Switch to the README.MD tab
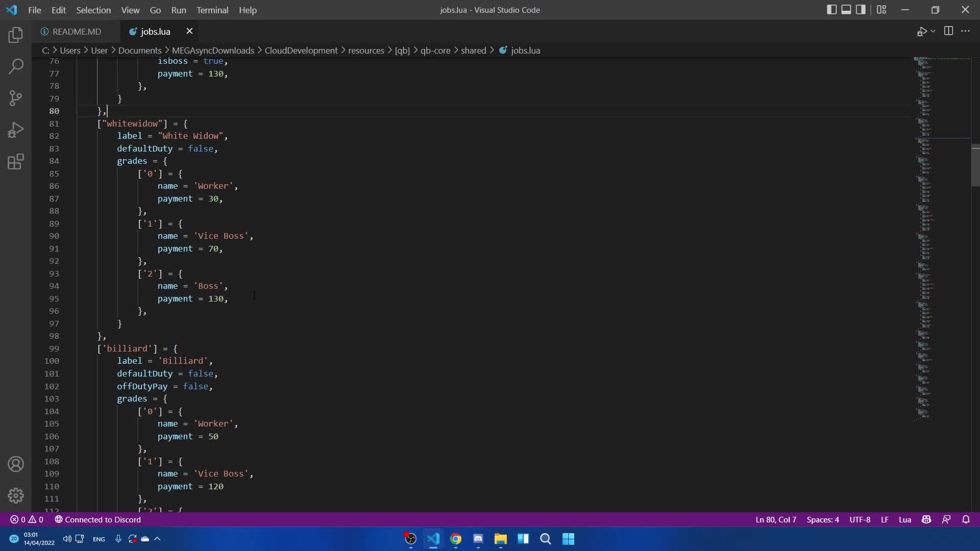 (77, 31)
